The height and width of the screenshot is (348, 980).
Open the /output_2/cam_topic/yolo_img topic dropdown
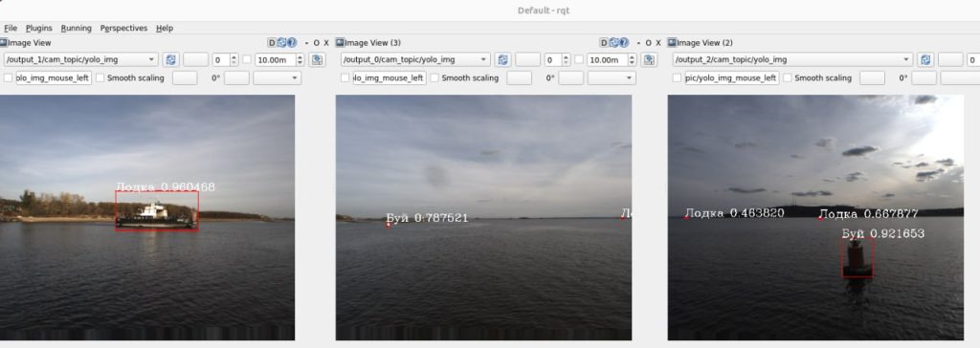point(793,60)
